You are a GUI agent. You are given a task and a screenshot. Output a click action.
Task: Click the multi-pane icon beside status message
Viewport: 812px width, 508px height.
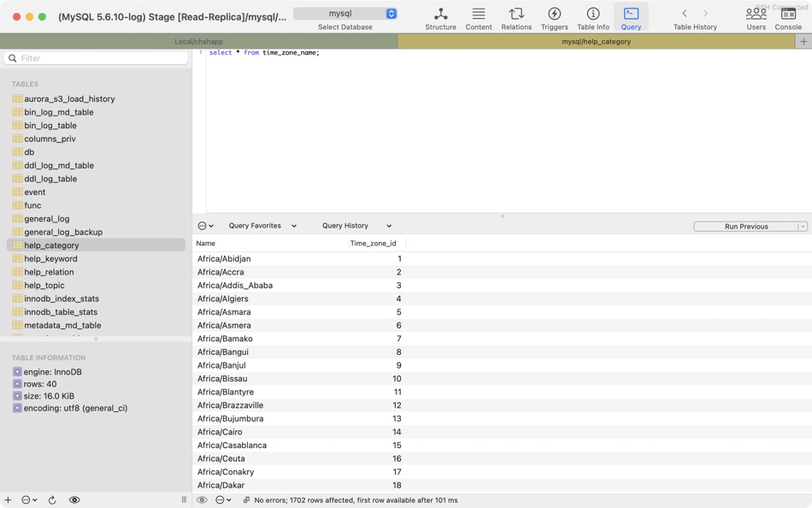[x=246, y=499]
